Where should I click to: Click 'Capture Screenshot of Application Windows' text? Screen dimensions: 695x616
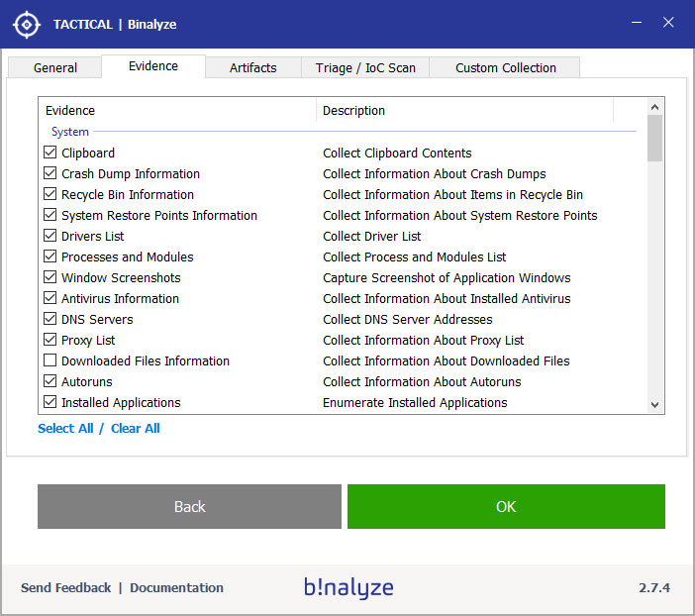(447, 278)
